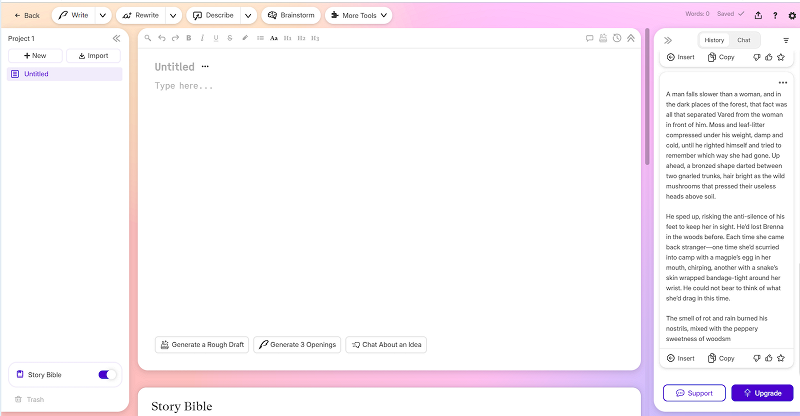Screen dimensions: 800x416
Task: Click Generate 3 Openings
Action: pos(297,345)
